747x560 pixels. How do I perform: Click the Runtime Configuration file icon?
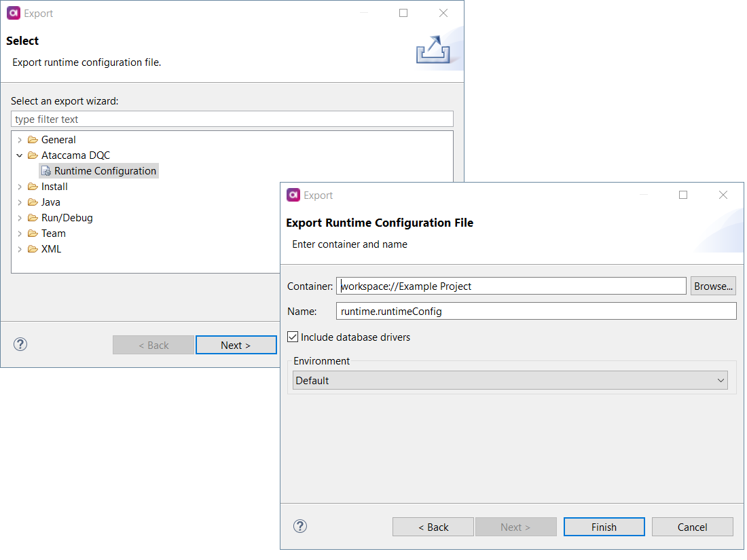tap(46, 171)
